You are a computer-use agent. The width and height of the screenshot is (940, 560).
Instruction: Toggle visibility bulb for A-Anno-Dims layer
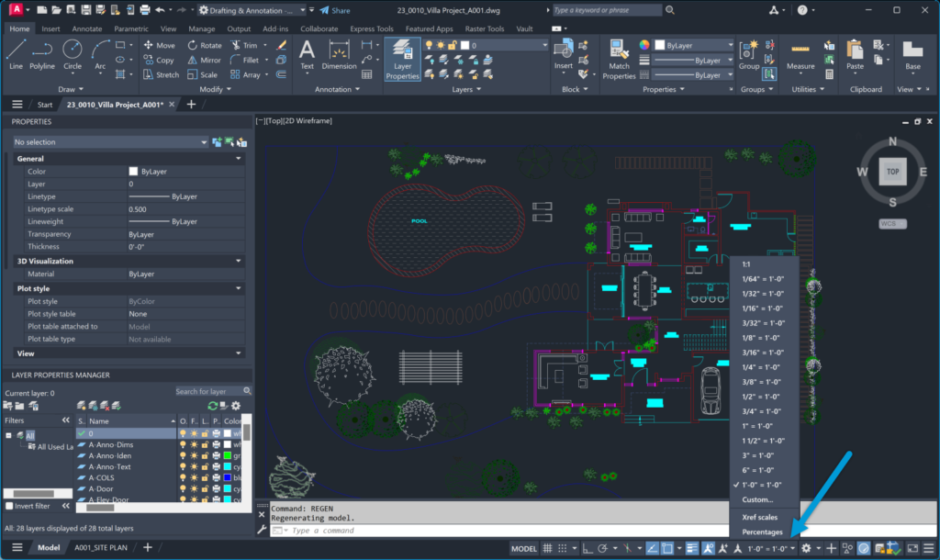[183, 443]
